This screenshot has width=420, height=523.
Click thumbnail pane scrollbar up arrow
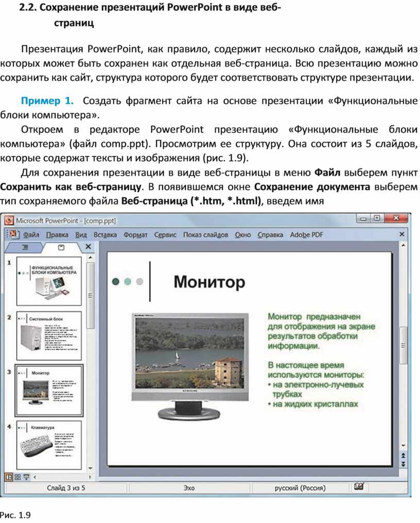tap(90, 258)
